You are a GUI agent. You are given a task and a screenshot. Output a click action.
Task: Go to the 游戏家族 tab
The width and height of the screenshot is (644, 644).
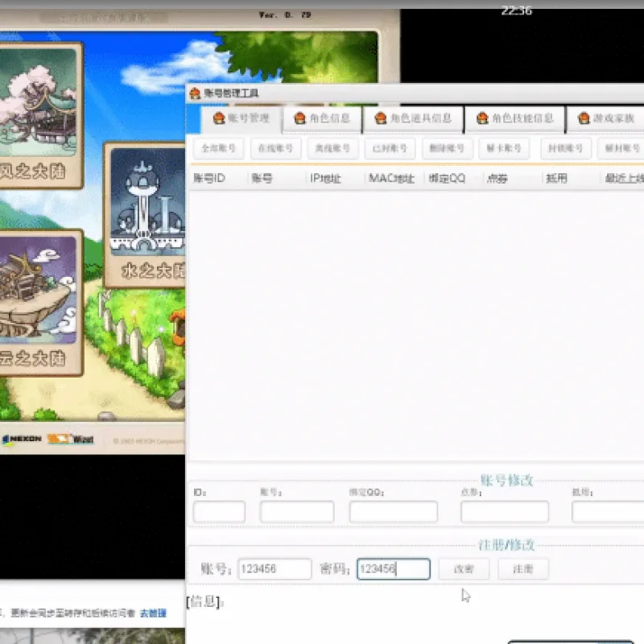pos(606,118)
